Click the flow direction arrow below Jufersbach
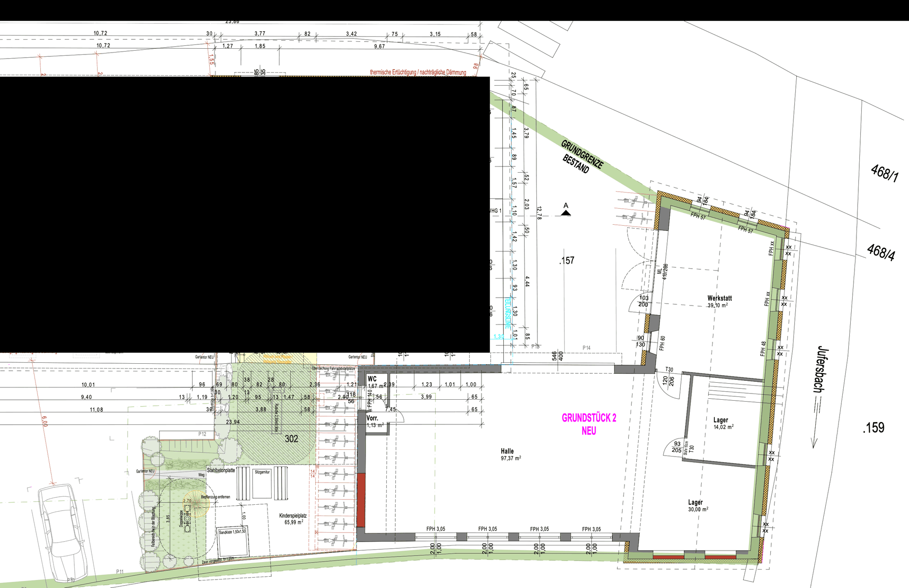Viewport: 909px width, 588px height. click(815, 422)
